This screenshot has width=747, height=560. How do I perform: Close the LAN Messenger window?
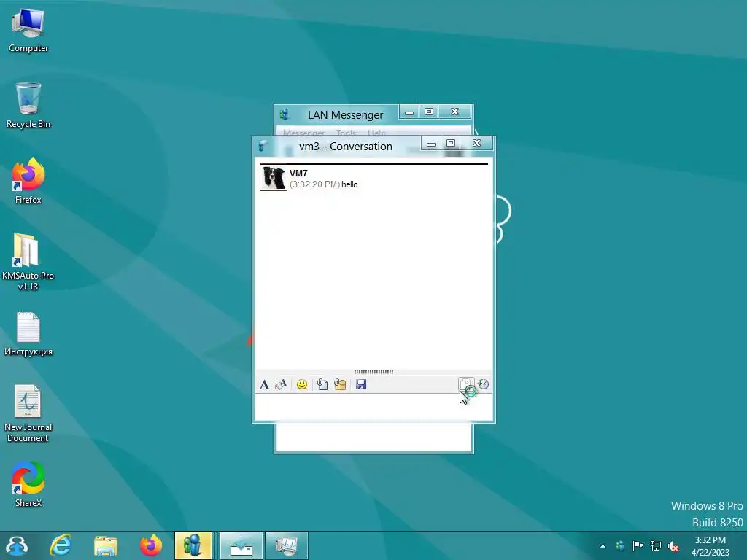(455, 112)
